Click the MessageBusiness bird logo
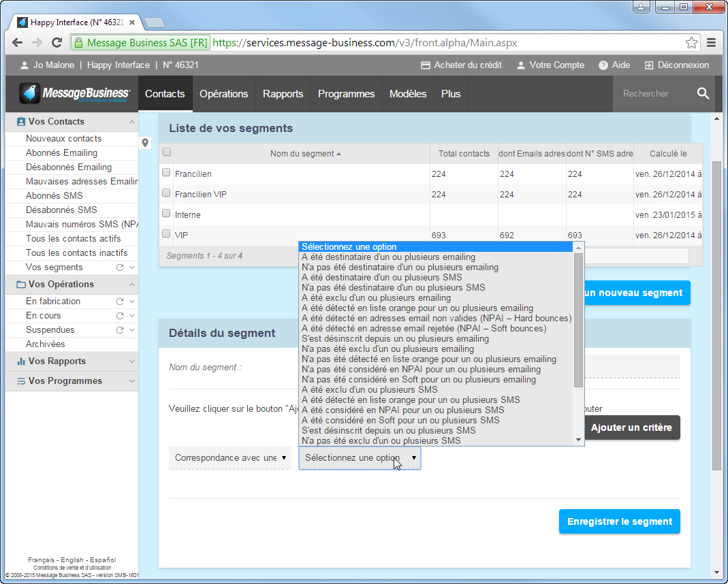The image size is (728, 584). click(29, 94)
